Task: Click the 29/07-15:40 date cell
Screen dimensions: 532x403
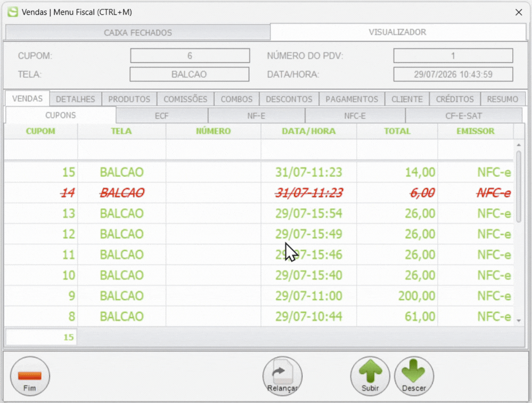Action: [308, 275]
